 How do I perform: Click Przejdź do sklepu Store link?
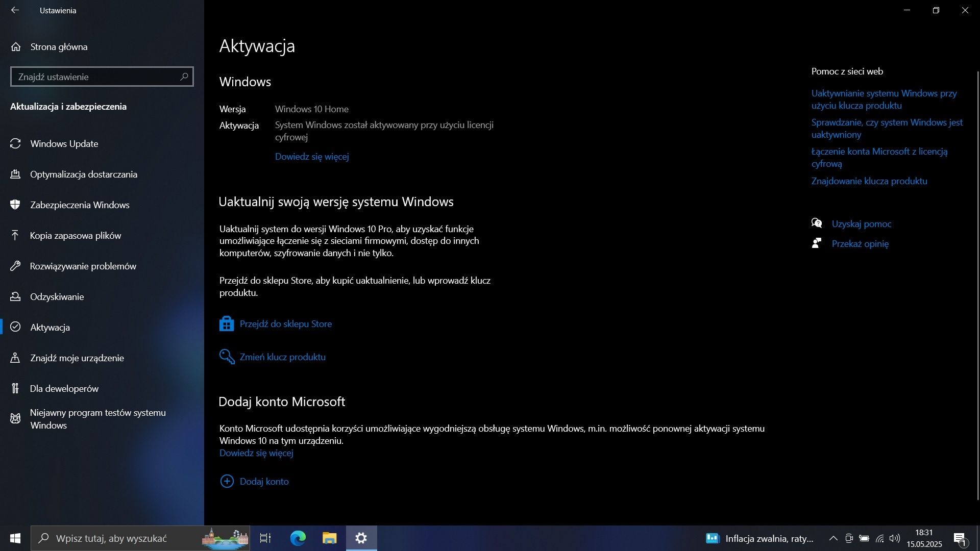[x=286, y=324]
